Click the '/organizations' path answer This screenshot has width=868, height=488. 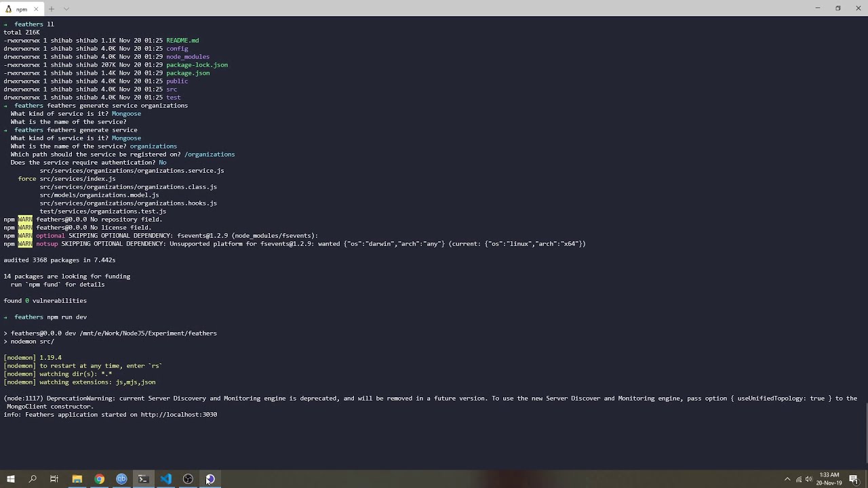[210, 155]
